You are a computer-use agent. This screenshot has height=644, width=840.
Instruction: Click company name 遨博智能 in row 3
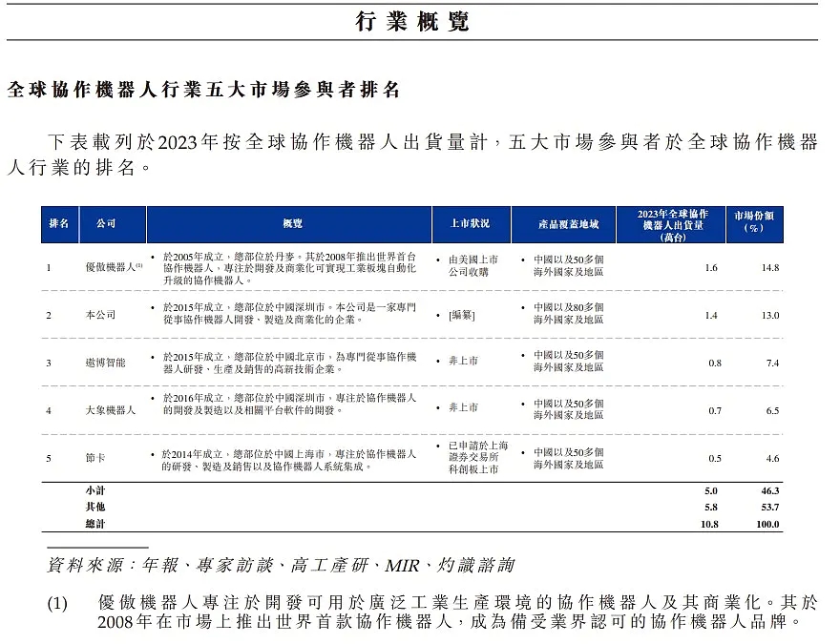point(106,363)
